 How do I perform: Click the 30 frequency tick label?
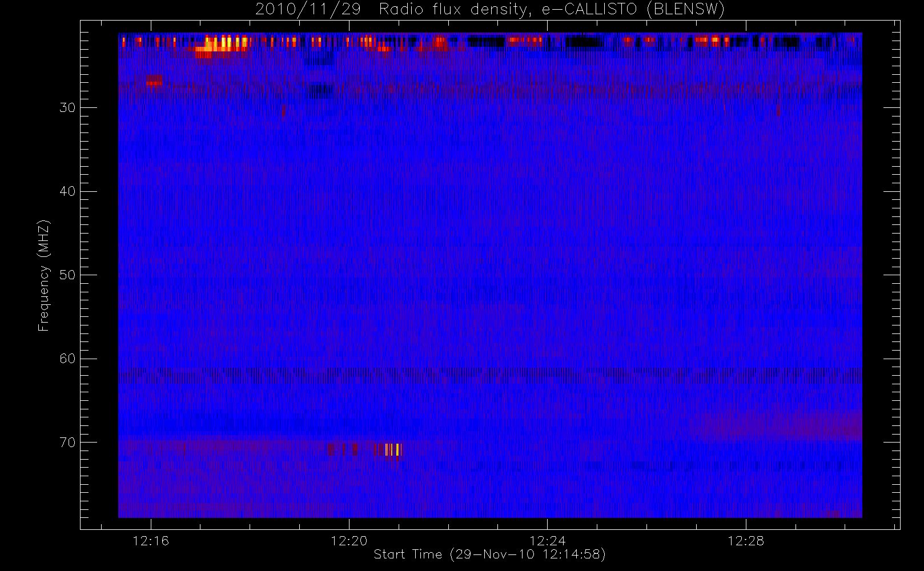point(67,107)
